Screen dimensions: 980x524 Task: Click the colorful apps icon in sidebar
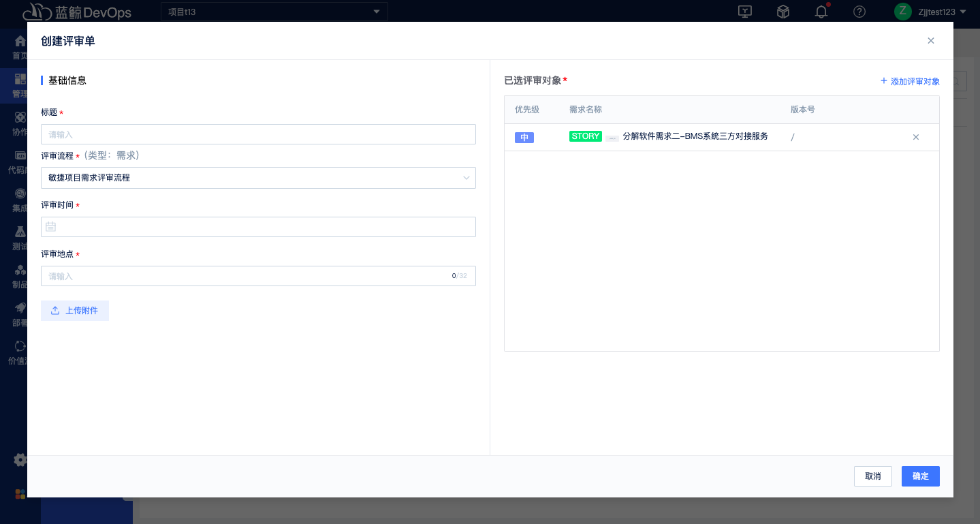point(20,493)
